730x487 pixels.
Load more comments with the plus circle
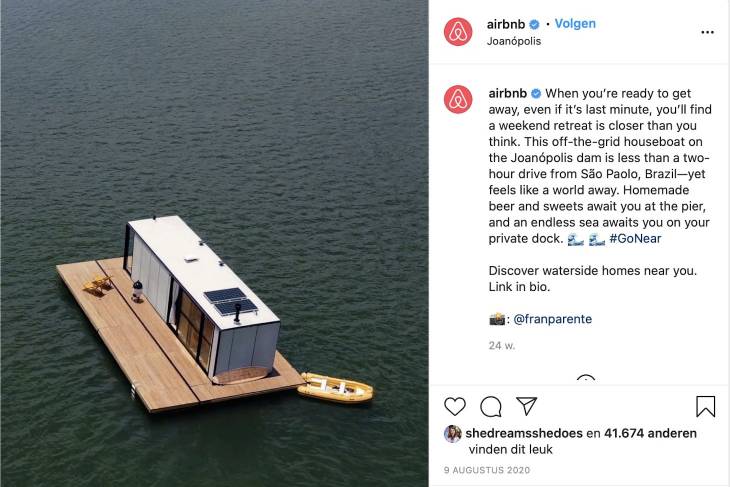click(x=586, y=378)
